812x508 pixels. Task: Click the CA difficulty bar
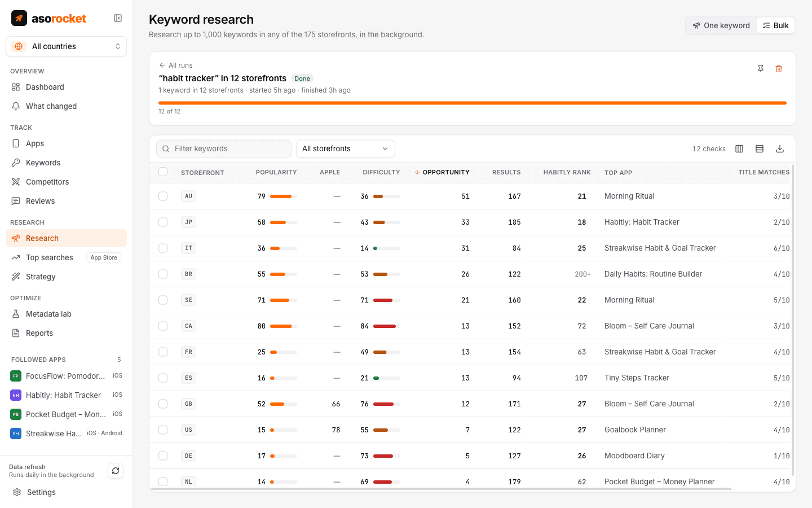(387, 326)
